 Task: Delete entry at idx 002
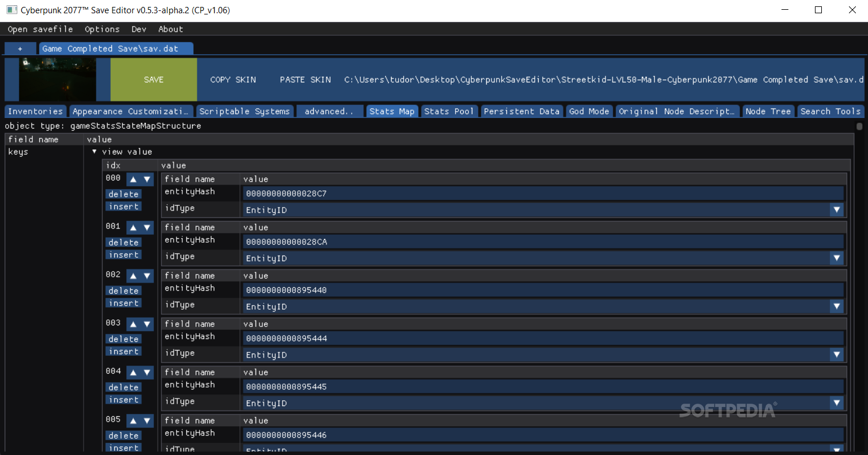[123, 291]
